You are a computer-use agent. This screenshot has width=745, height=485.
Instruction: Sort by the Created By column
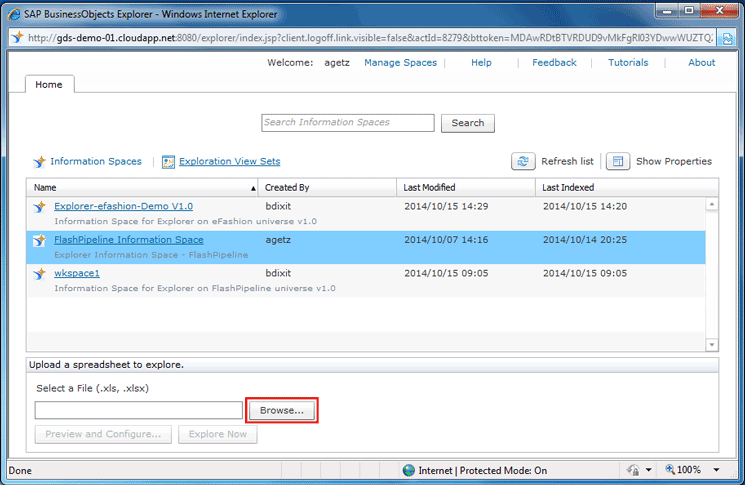pos(327,188)
